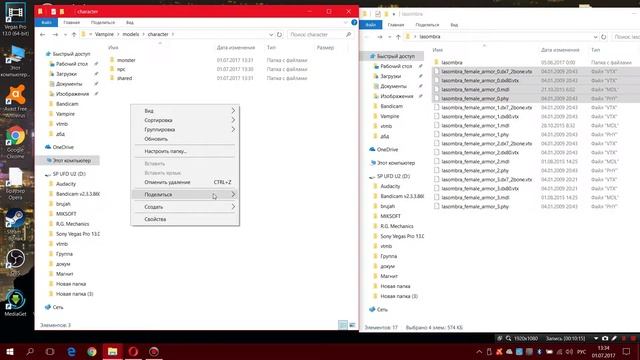Open Главная tab in character window
The image size is (640, 360).
click(71, 22)
